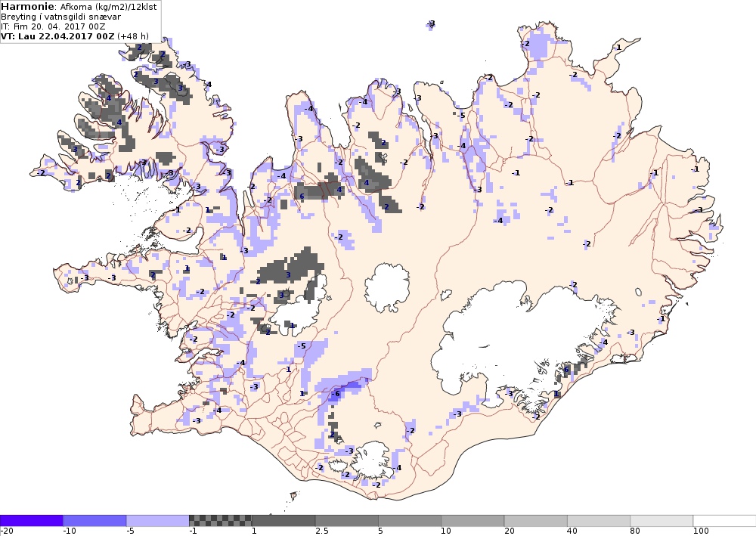The image size is (756, 536).
Task: Click the 'Harmonie: Afkoma (kg/m2)/12klst' title line
Action: coord(79,7)
